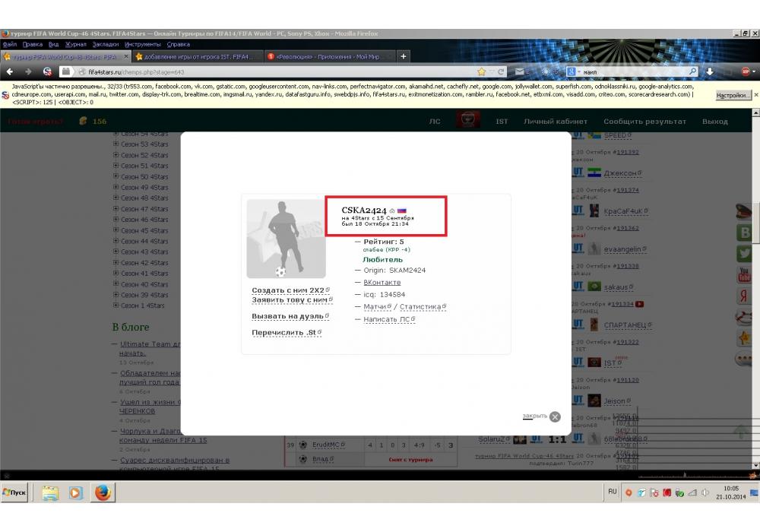Click 'Написать ЛС' link
The height and width of the screenshot is (532, 760).
386,319
